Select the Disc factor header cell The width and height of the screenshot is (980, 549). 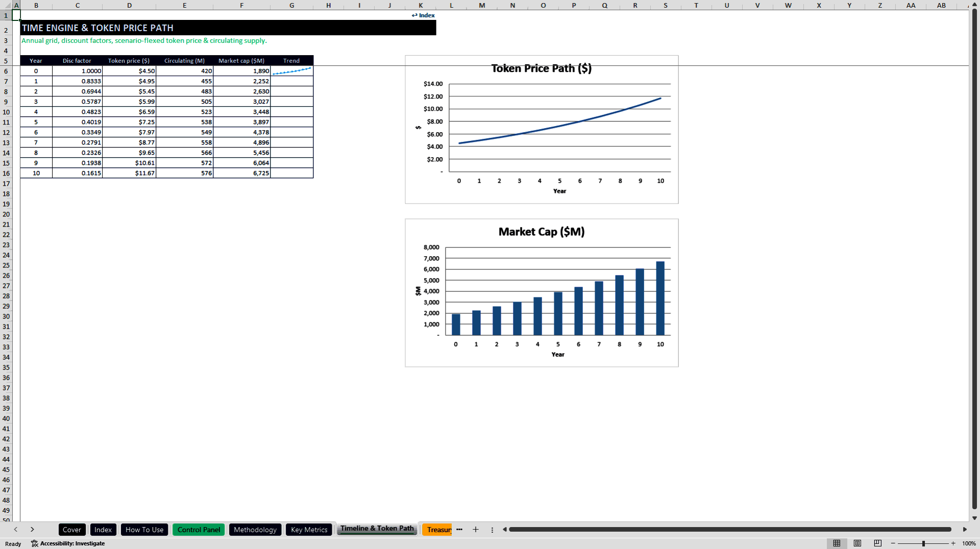coord(77,61)
